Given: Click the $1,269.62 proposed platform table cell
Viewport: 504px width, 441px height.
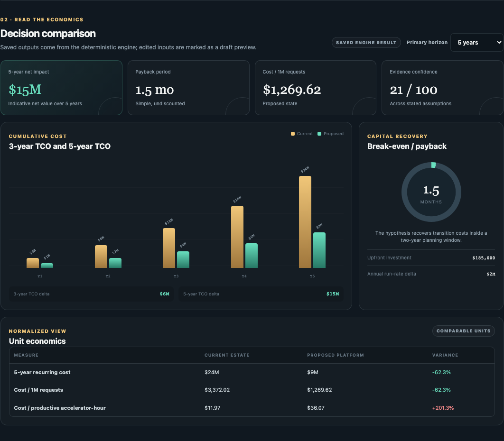Looking at the screenshot, I should 319,390.
